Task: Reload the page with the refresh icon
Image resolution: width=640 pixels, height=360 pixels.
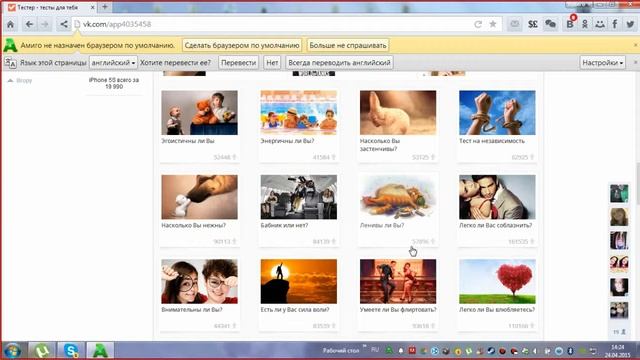Action: tap(478, 24)
